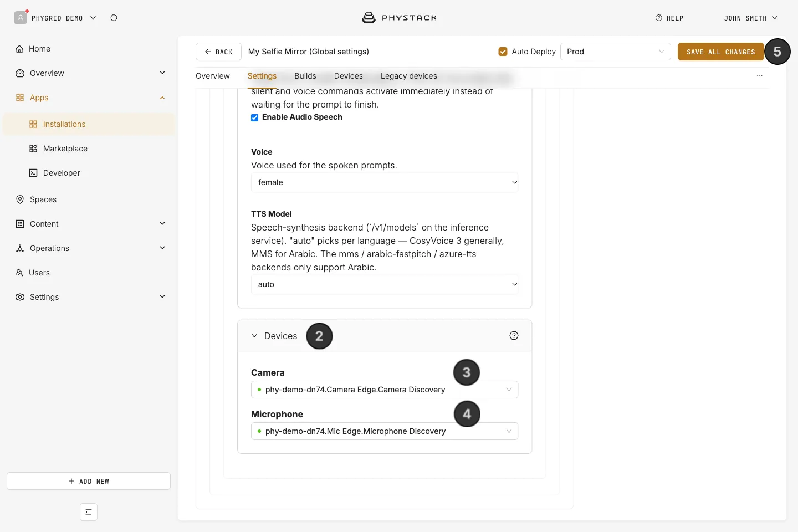Open the John Smith user menu

point(751,18)
